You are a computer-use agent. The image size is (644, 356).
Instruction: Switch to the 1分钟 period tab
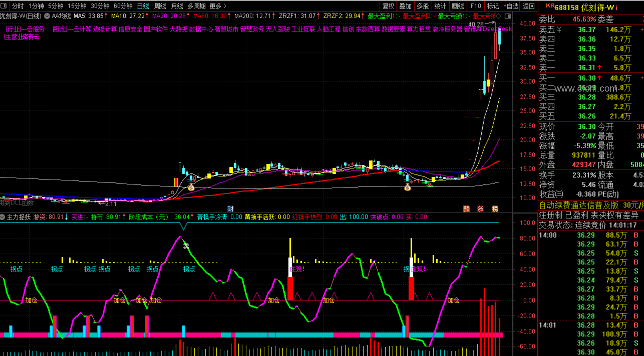36,6
